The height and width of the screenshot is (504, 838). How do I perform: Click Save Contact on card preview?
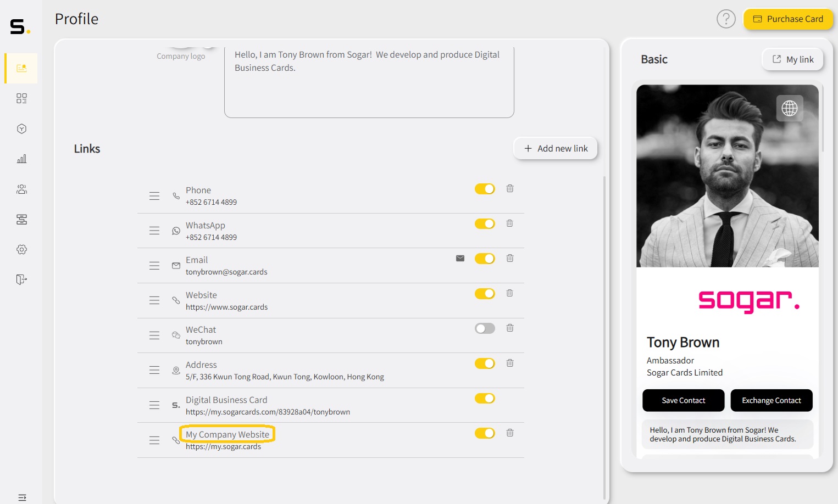coord(684,400)
